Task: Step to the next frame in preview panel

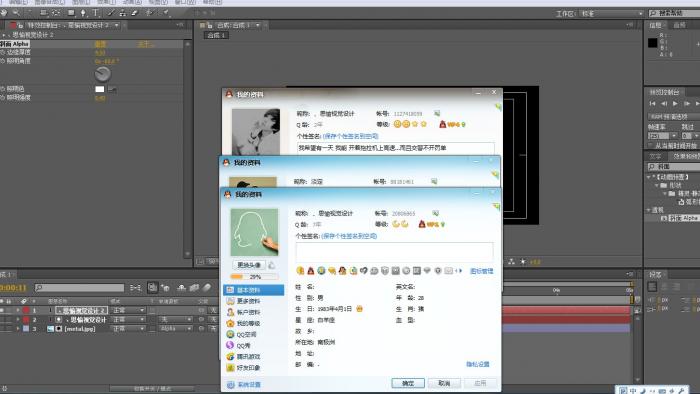Action: tap(687, 104)
